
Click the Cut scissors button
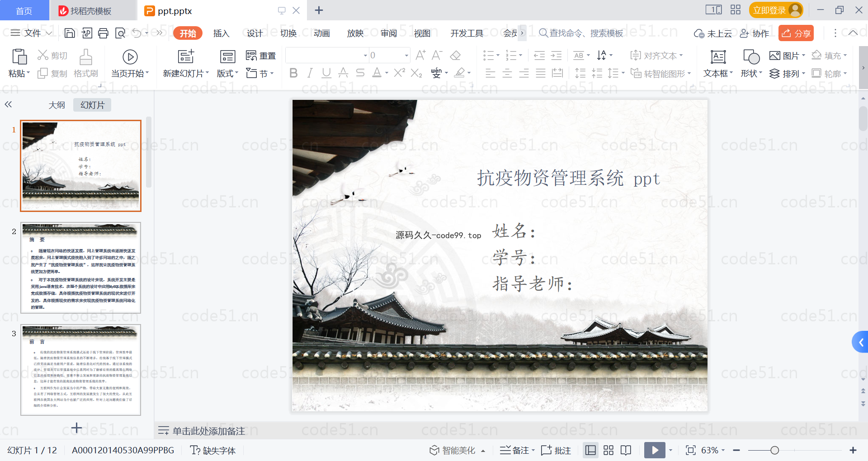coord(52,56)
